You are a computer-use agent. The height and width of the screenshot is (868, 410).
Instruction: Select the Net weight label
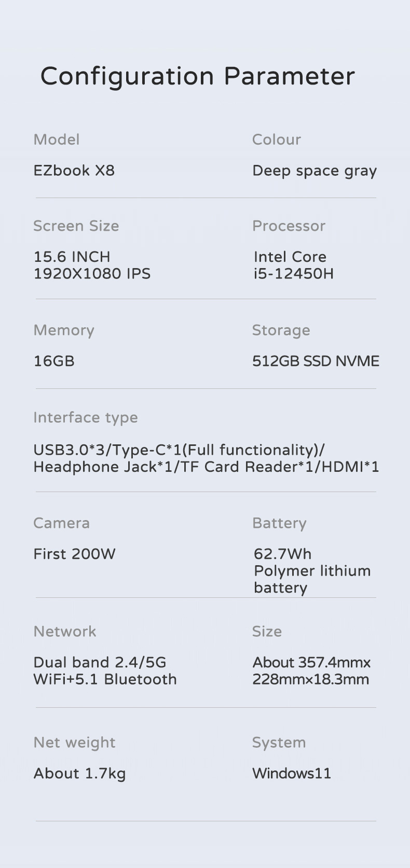[74, 743]
